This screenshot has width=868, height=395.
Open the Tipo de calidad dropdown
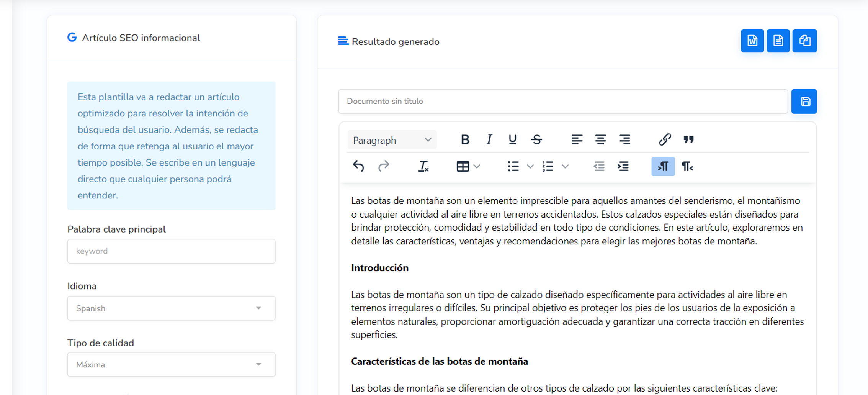pyautogui.click(x=171, y=364)
